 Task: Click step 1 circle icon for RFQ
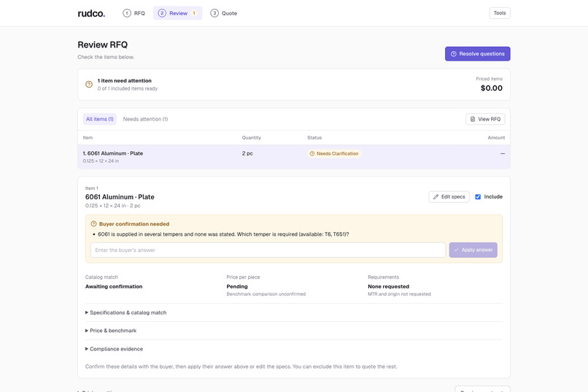[127, 13]
